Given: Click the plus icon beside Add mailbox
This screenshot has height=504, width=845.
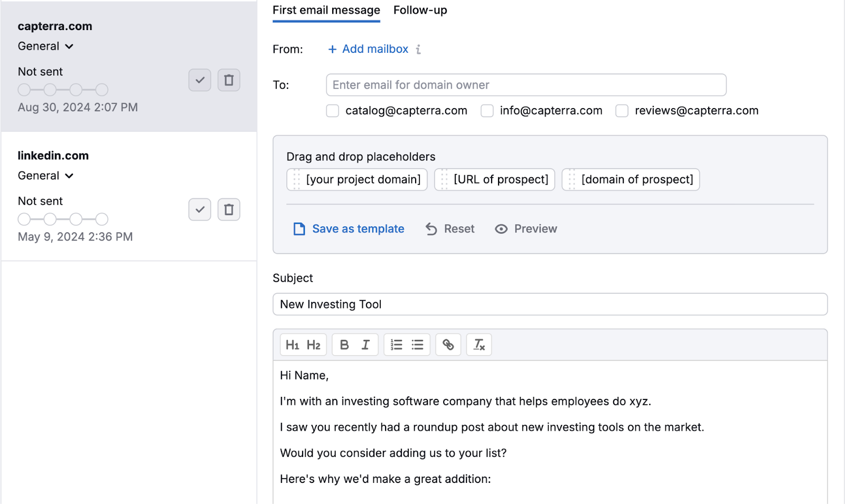Looking at the screenshot, I should tap(332, 49).
